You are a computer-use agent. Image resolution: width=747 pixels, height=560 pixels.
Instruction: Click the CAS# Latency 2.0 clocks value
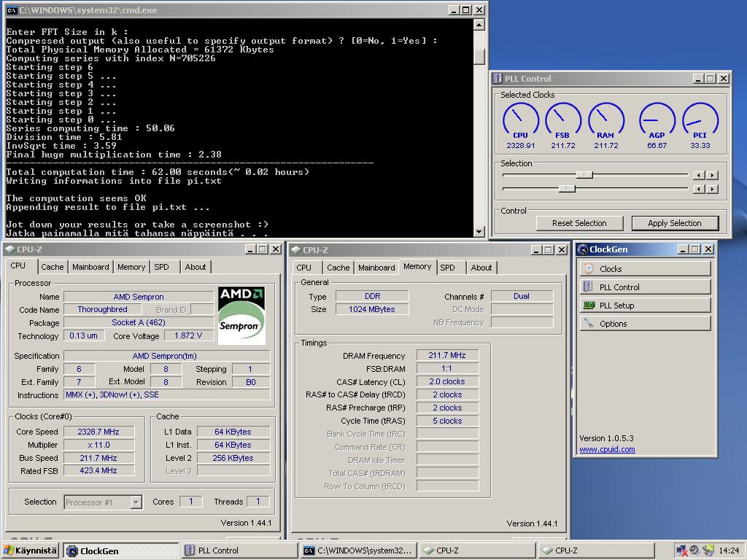coord(447,381)
